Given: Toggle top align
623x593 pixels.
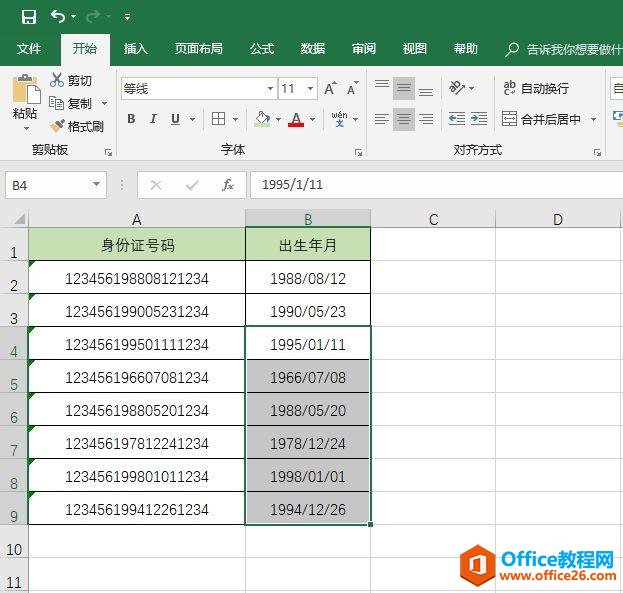Looking at the screenshot, I should 382,88.
